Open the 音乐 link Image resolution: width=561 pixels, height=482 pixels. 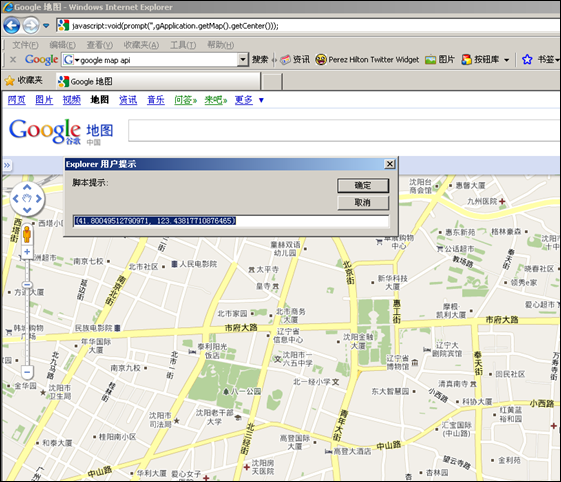tap(156, 100)
